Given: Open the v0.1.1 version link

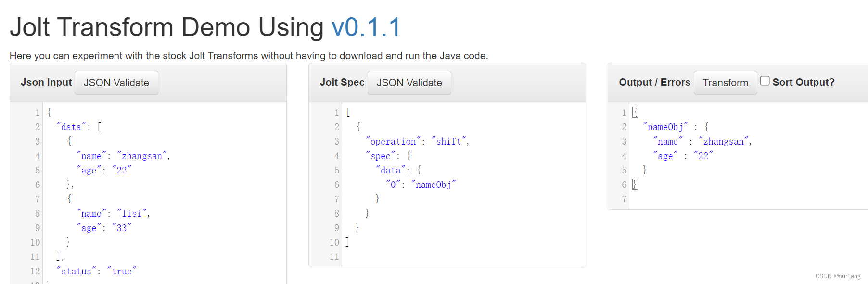Looking at the screenshot, I should coord(366,27).
